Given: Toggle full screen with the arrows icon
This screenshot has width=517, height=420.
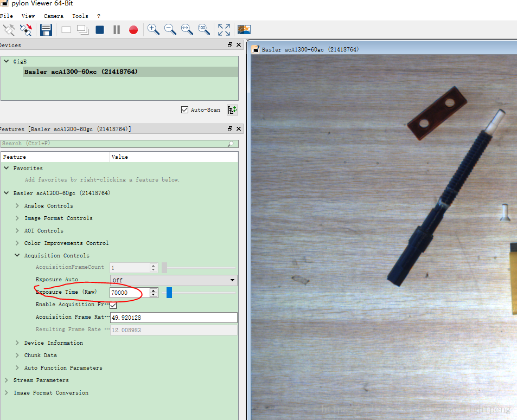Looking at the screenshot, I should [224, 30].
